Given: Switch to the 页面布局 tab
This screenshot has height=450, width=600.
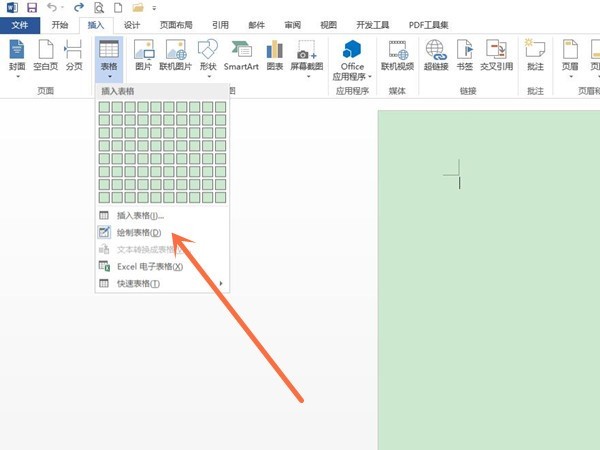Looking at the screenshot, I should click(176, 25).
